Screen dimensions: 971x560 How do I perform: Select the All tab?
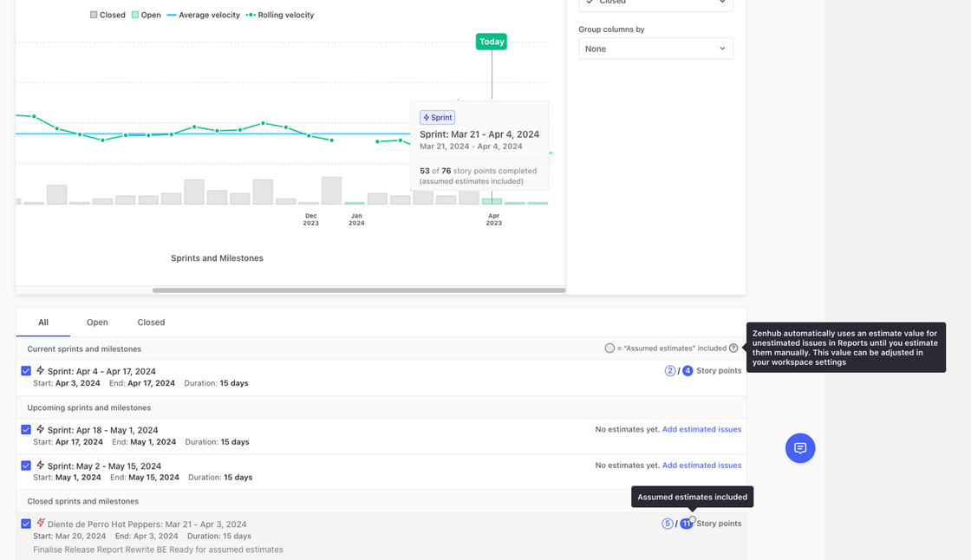click(43, 322)
